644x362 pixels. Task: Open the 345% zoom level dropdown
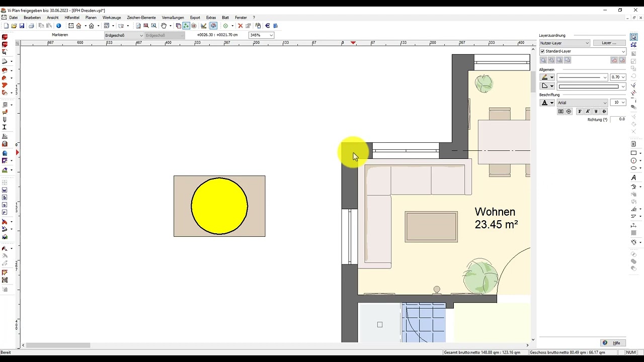pyautogui.click(x=262, y=35)
